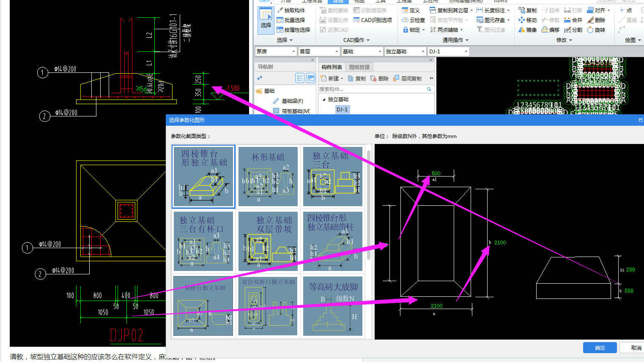Screen dimensions: 644x362
Task: Select the 镜像 mirror tool
Action: 527,30
